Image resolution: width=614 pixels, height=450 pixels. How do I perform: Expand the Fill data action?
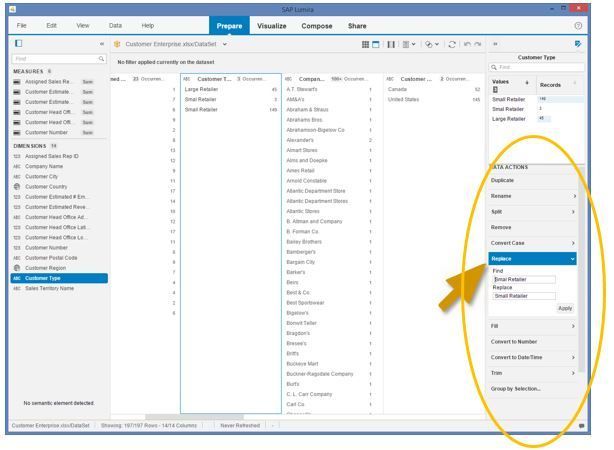click(533, 326)
